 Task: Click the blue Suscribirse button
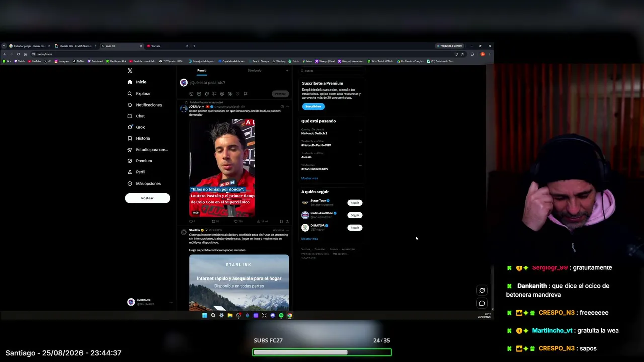click(313, 106)
